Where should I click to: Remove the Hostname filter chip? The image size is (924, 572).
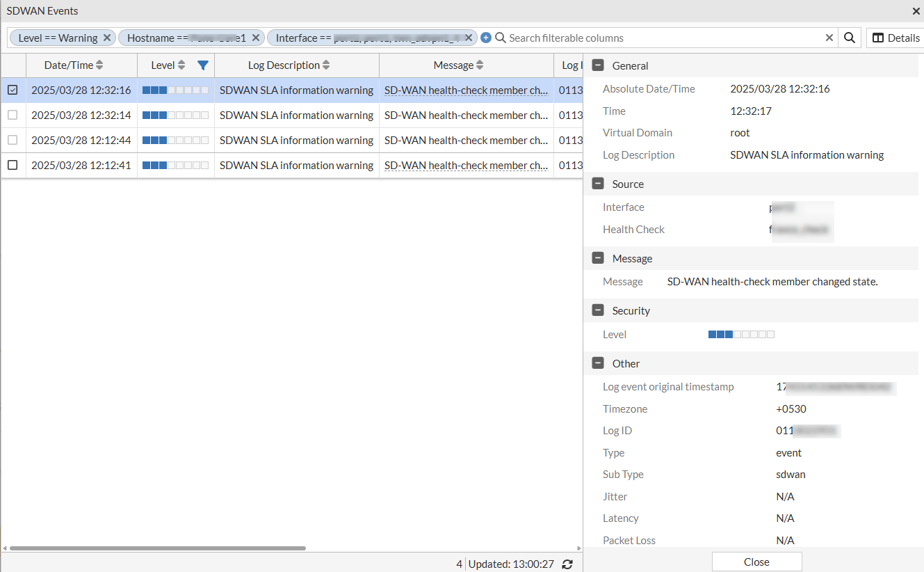[256, 38]
